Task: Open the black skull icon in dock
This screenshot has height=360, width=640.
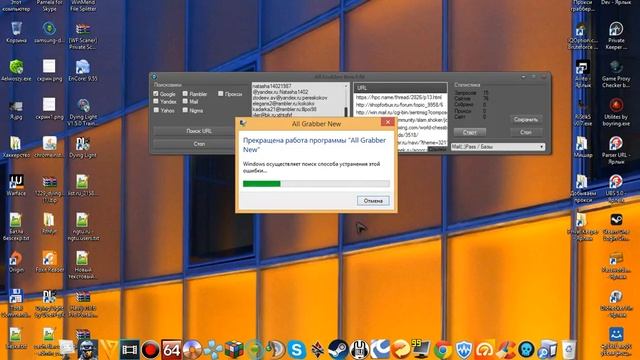Action: click(x=526, y=350)
